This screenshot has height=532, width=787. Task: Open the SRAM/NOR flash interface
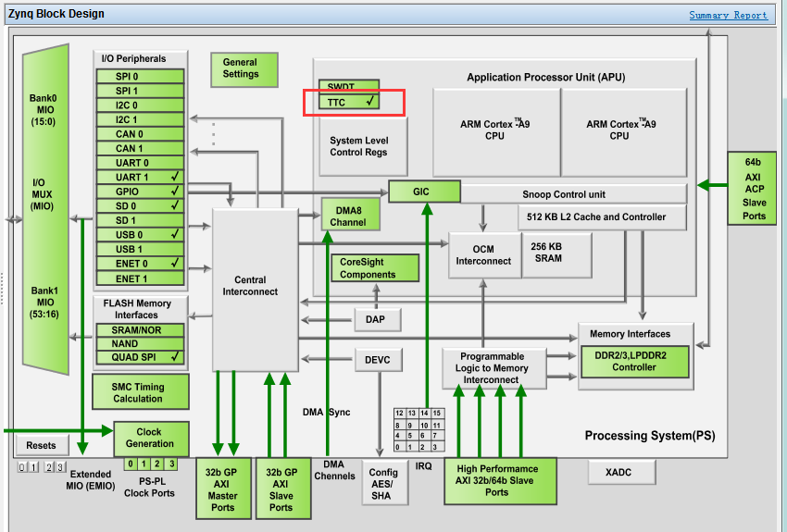[x=140, y=330]
